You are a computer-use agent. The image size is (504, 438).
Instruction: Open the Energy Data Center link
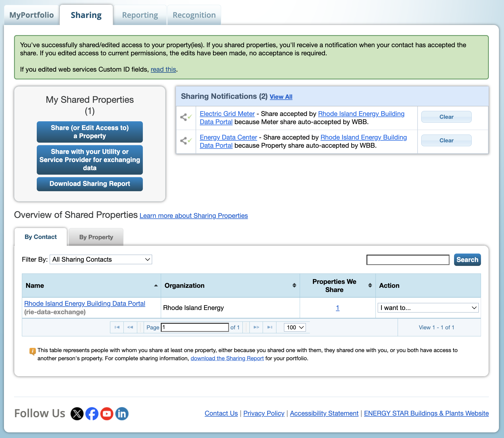click(228, 137)
